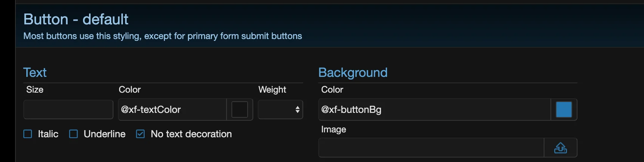Image resolution: width=644 pixels, height=162 pixels.
Task: Click the @xf-textColor input field
Action: tap(172, 109)
